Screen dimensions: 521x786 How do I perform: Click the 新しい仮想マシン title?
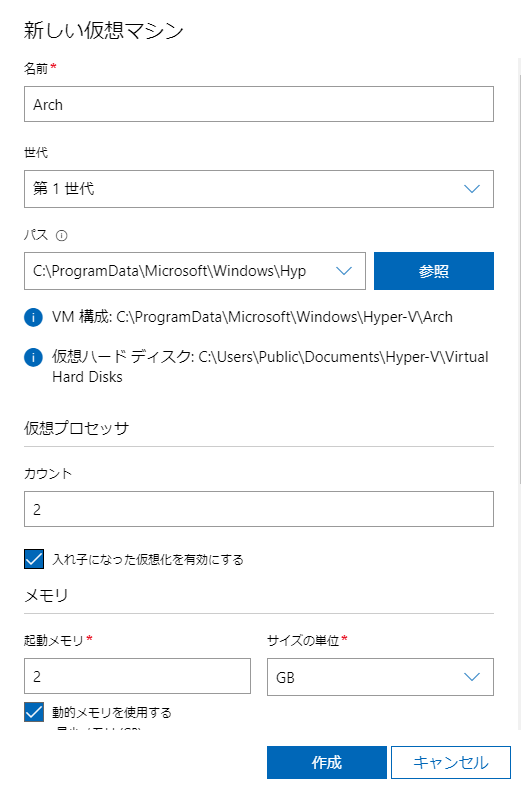click(x=104, y=31)
